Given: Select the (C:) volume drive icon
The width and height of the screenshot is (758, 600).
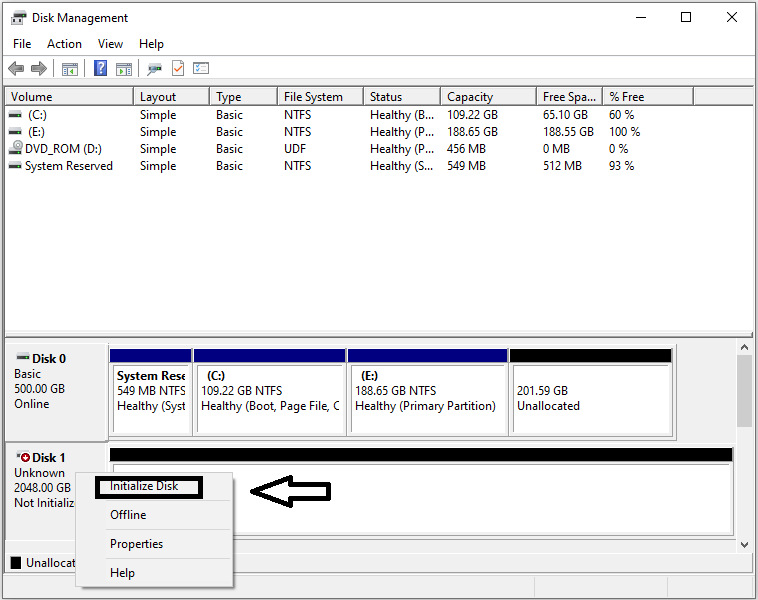Looking at the screenshot, I should click(15, 115).
